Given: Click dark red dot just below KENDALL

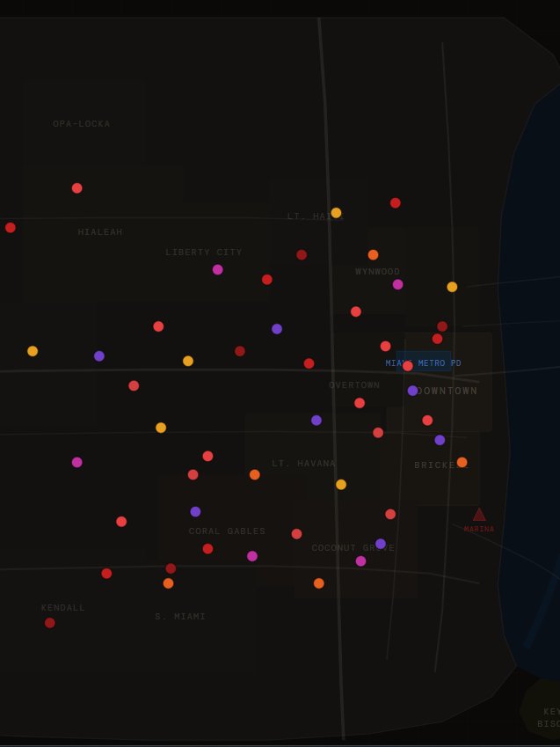Looking at the screenshot, I should (x=50, y=623).
